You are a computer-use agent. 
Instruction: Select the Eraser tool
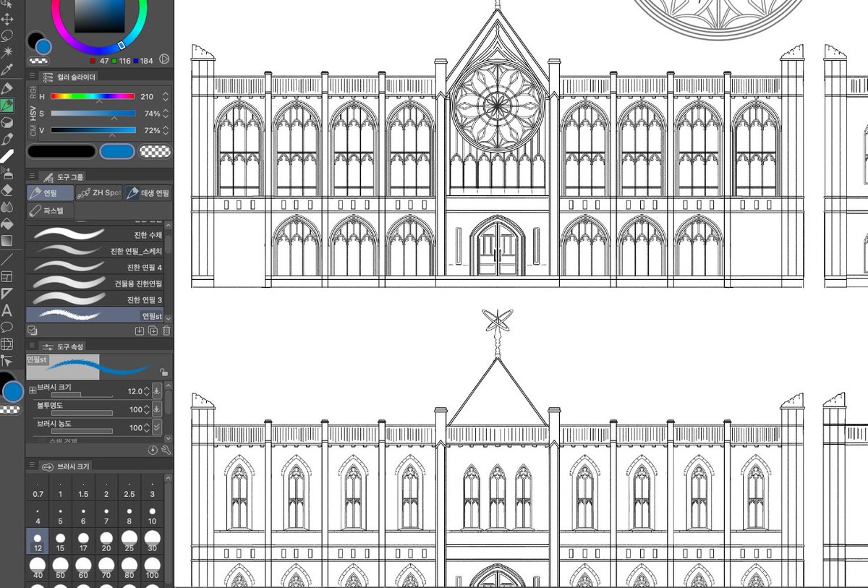tap(7, 189)
